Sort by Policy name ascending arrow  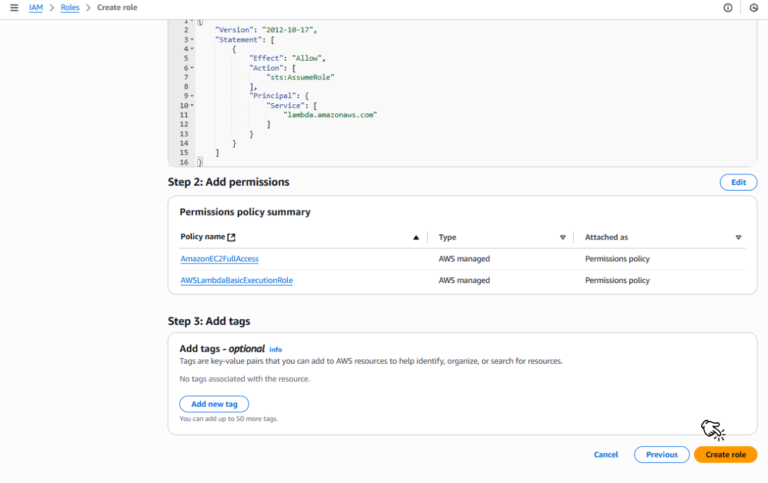coord(416,238)
